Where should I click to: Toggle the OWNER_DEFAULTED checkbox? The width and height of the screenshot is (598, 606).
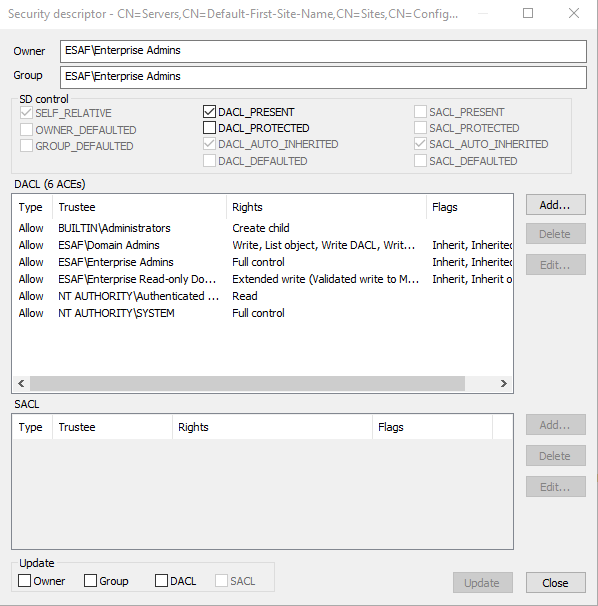click(26, 130)
